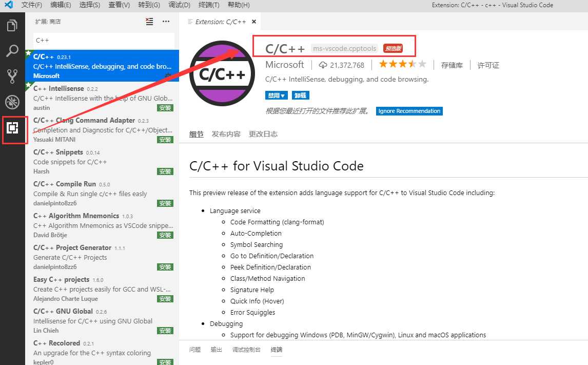Click the star rating of C/C++ extension

(x=402, y=64)
